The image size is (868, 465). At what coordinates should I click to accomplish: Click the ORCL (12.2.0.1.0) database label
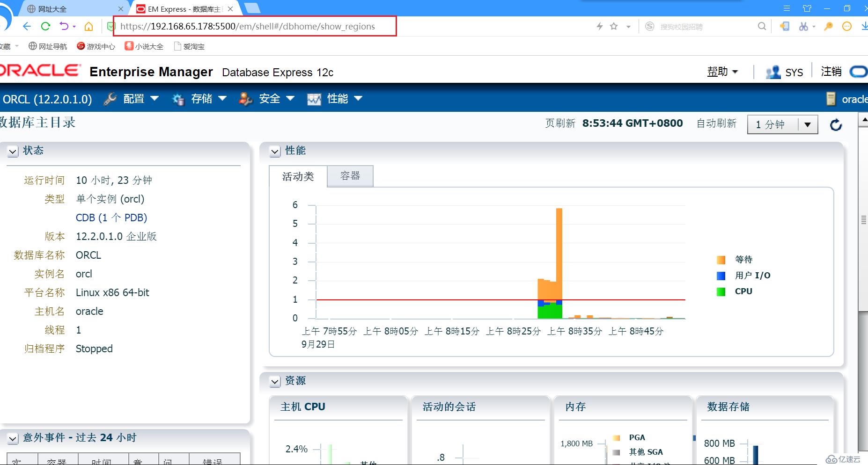tap(46, 99)
